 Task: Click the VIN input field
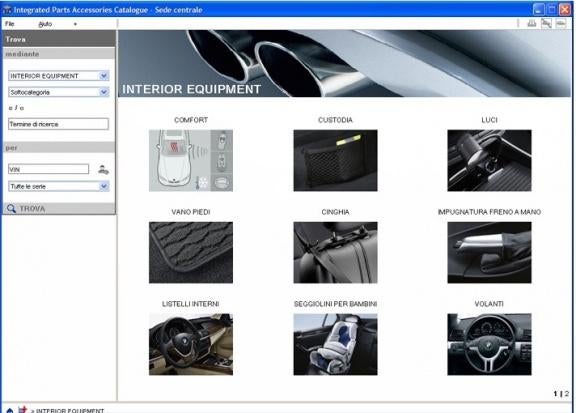tap(48, 169)
